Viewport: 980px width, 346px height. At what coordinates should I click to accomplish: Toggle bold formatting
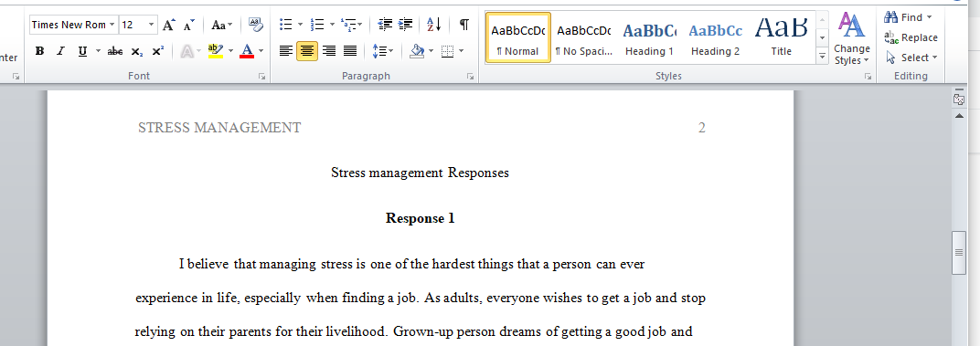tap(39, 51)
